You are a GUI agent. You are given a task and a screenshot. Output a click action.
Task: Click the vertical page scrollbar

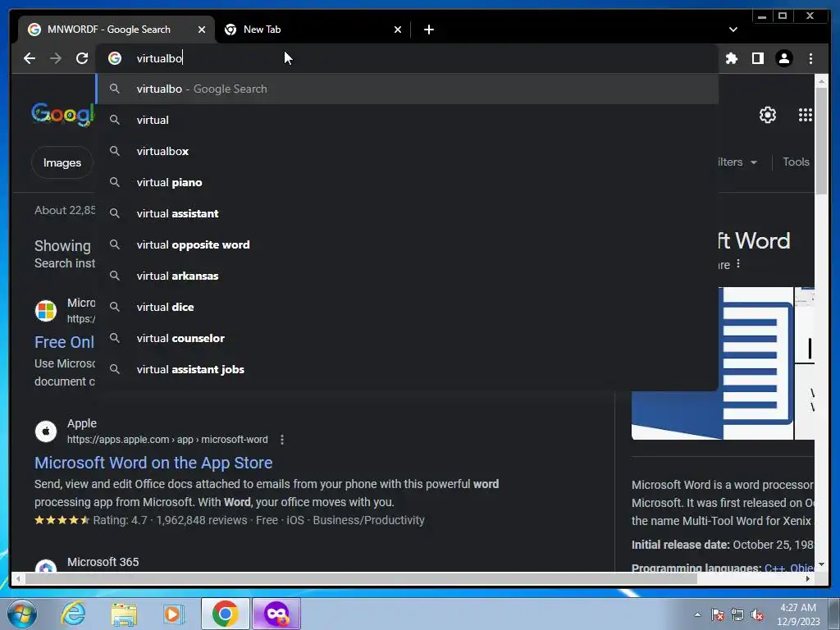coord(821,141)
